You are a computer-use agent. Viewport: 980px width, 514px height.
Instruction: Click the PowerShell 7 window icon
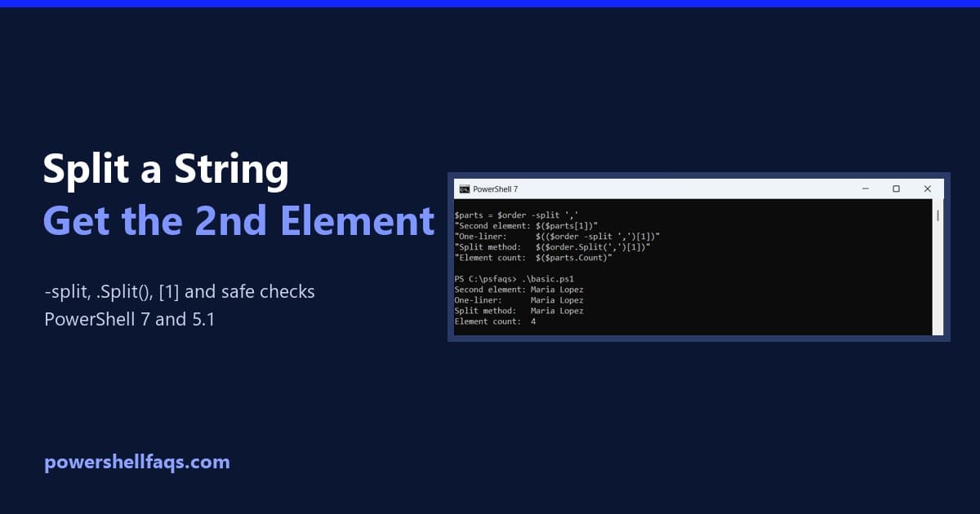464,188
